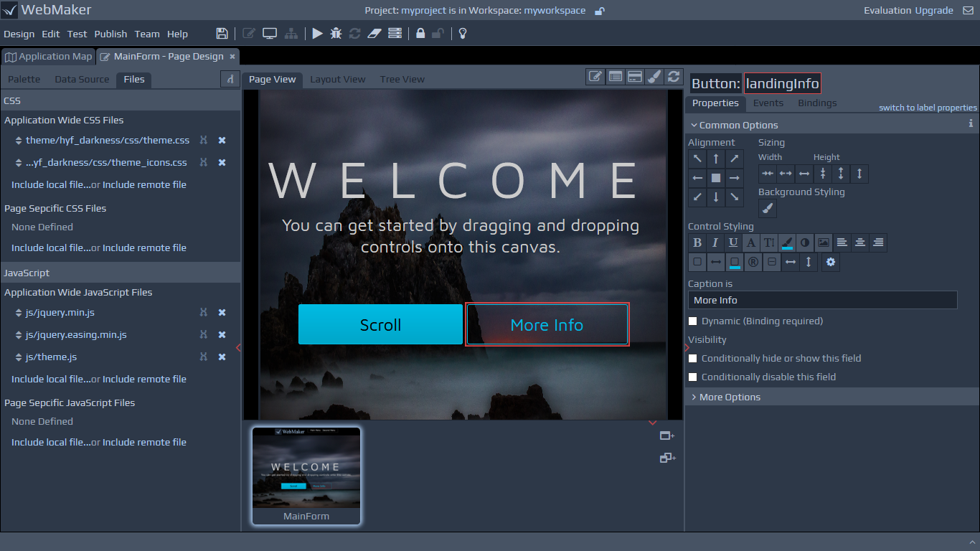
Task: Align control to bottom-right arrow
Action: coord(735,196)
